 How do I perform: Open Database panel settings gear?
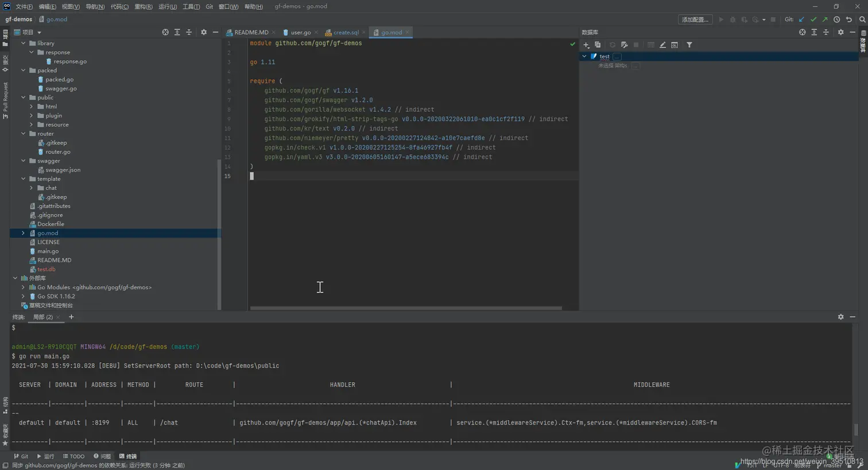[840, 32]
